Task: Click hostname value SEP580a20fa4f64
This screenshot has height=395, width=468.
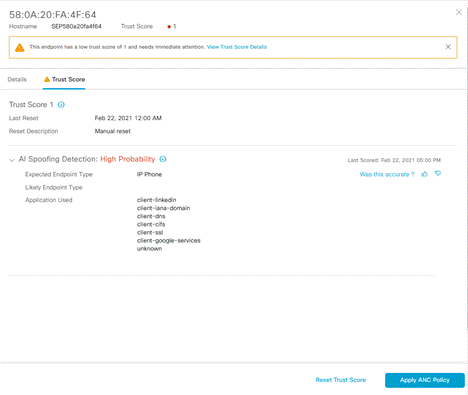Action: (x=76, y=26)
